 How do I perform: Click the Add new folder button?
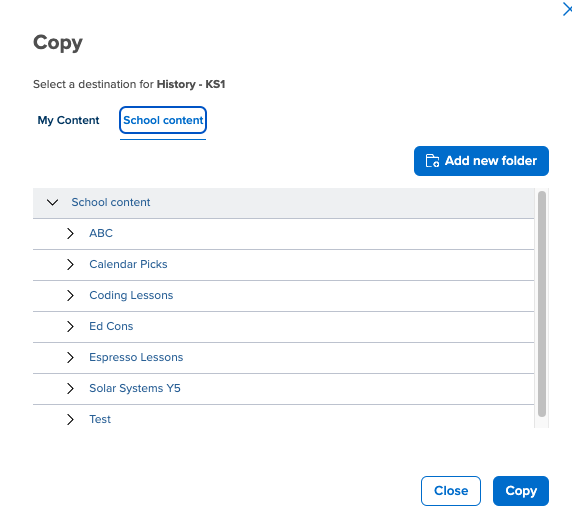[481, 161]
